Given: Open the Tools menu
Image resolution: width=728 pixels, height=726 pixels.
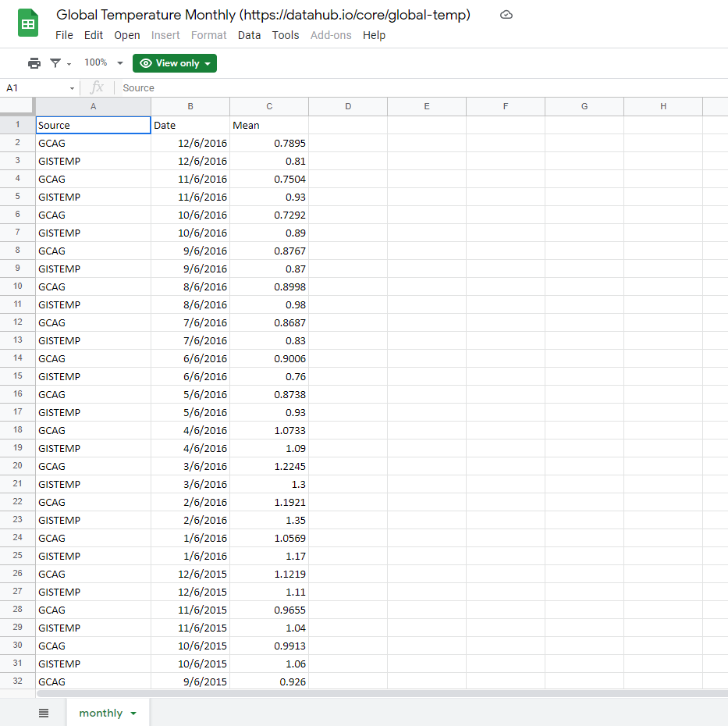Looking at the screenshot, I should (x=286, y=35).
